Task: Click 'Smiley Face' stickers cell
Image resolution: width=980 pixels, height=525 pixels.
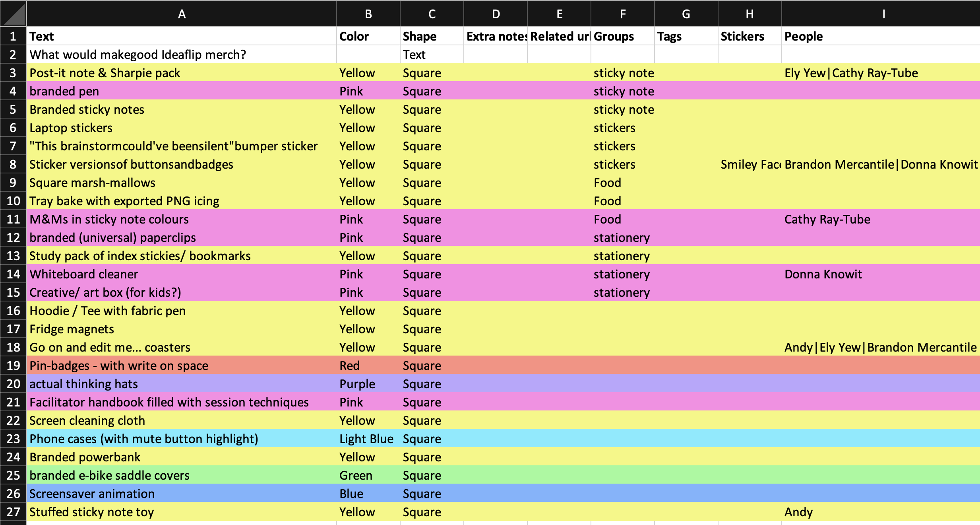Action: [x=750, y=164]
